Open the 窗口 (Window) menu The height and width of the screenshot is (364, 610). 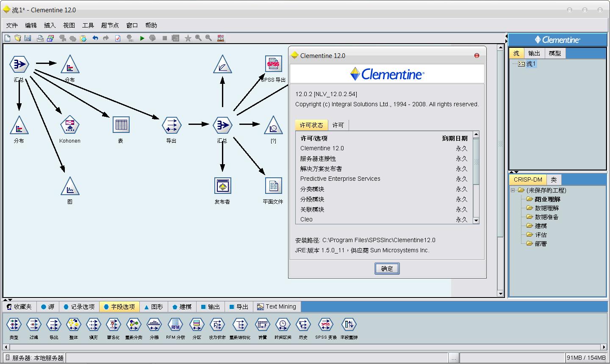click(132, 25)
